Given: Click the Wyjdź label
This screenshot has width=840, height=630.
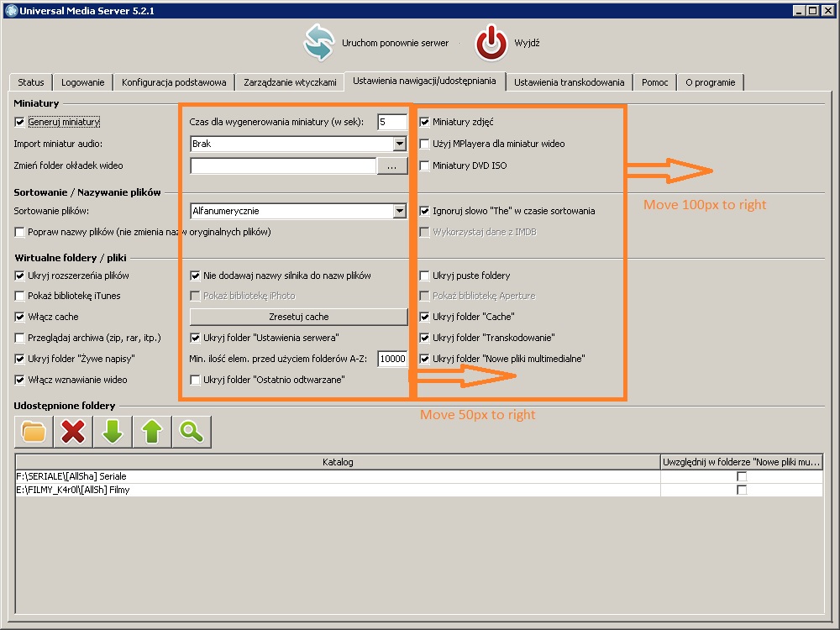Looking at the screenshot, I should tap(528, 43).
